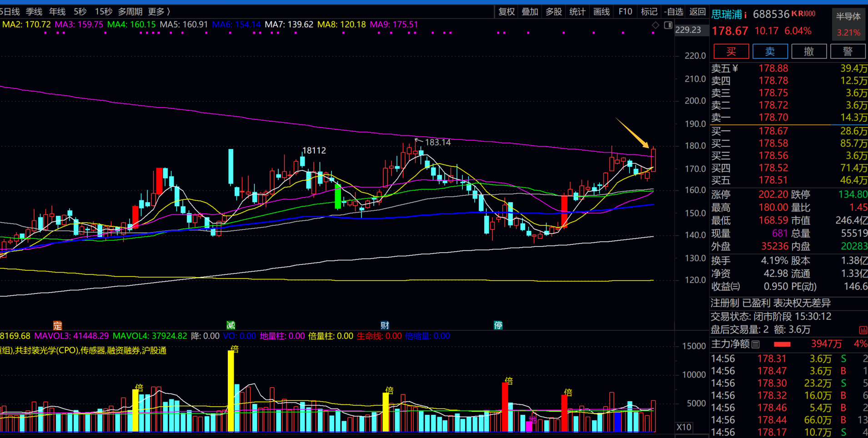
Task: Toggle 复权 price adjustment
Action: point(506,12)
